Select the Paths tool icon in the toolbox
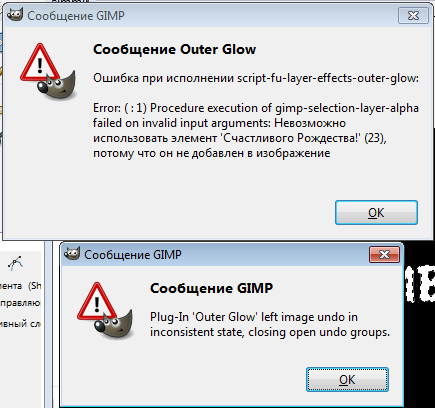The width and height of the screenshot is (435, 408). (15, 264)
